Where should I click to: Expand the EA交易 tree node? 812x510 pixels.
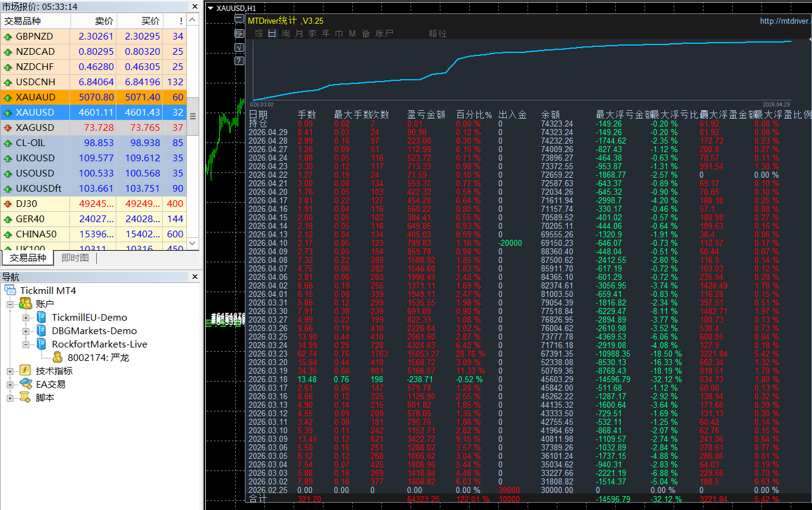[x=10, y=384]
